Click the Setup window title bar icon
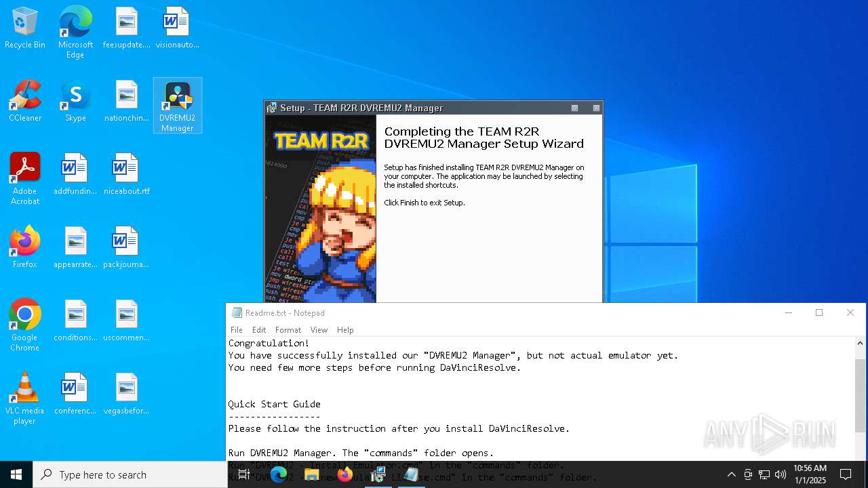 coord(272,108)
